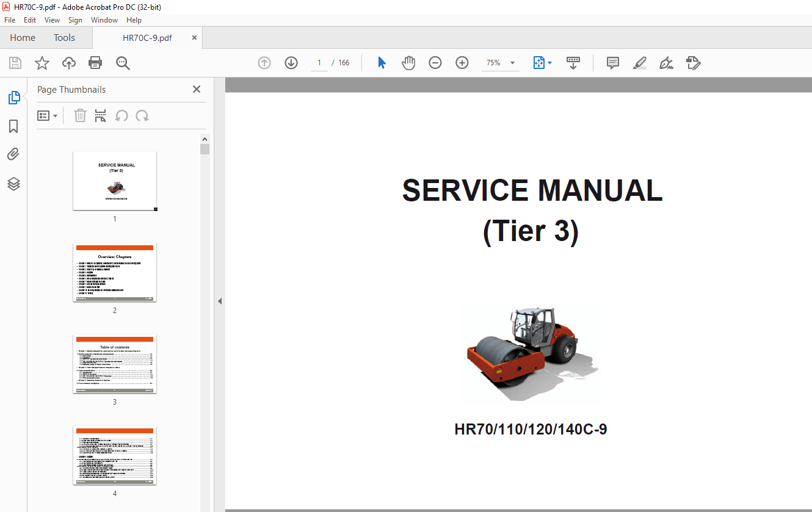Switch to the Home tab
This screenshot has width=812, height=512.
(23, 38)
